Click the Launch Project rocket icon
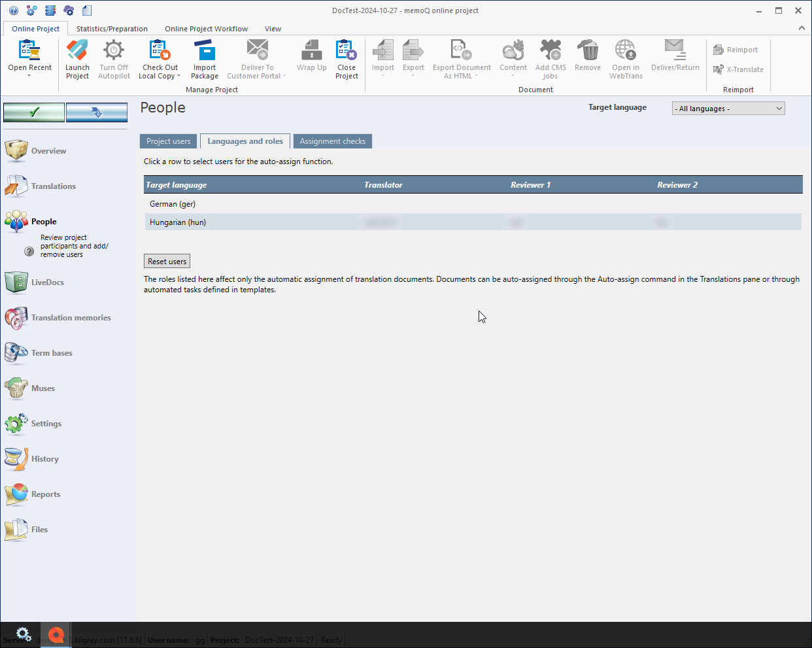 tap(77, 51)
